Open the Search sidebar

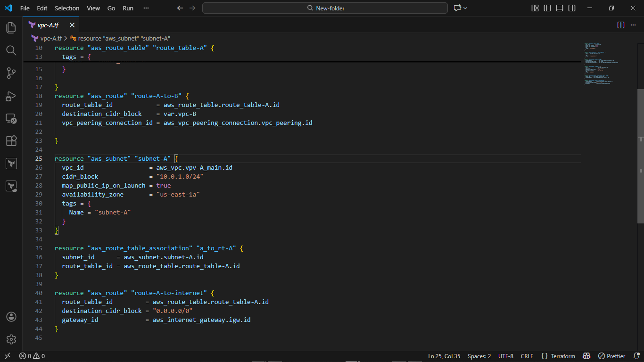(11, 50)
